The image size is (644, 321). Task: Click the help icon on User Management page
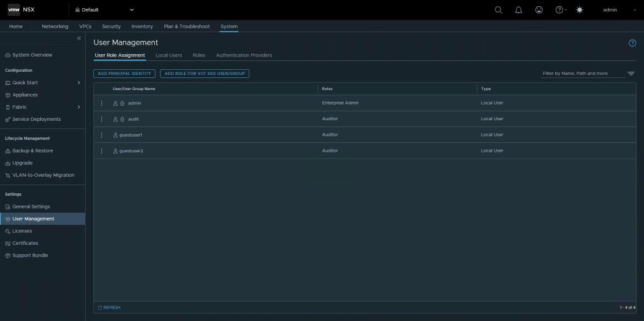(632, 43)
